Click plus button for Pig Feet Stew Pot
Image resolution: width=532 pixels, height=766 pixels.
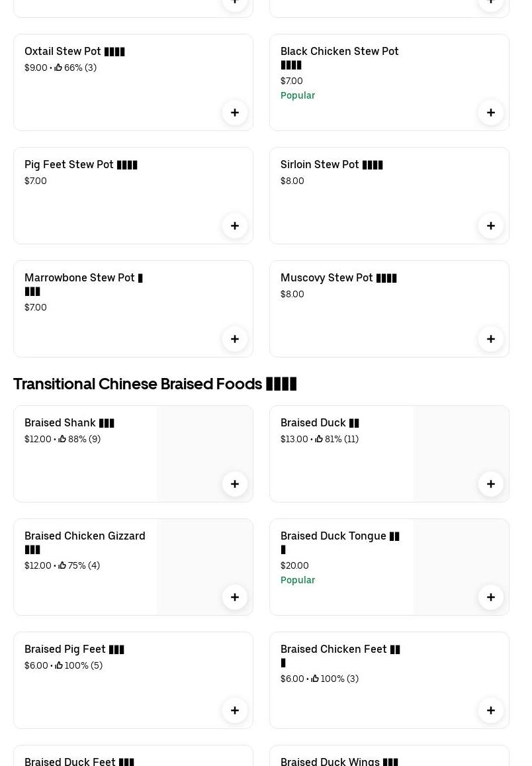pos(235,226)
